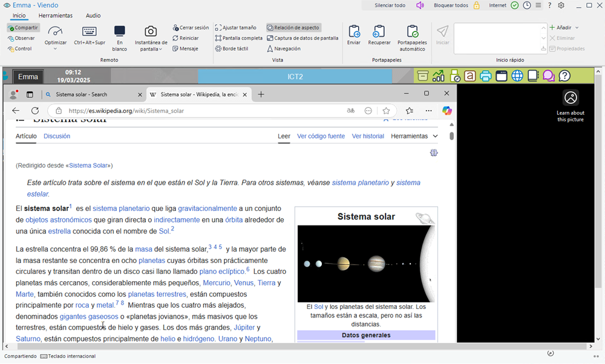605x364 pixels.
Task: Click the Ver historial link
Action: coord(368,136)
